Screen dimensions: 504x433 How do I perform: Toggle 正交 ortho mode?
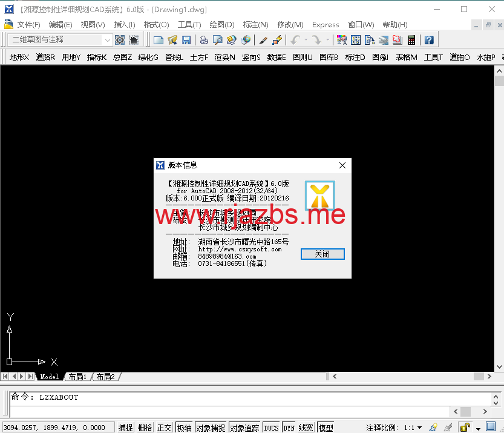point(164,428)
